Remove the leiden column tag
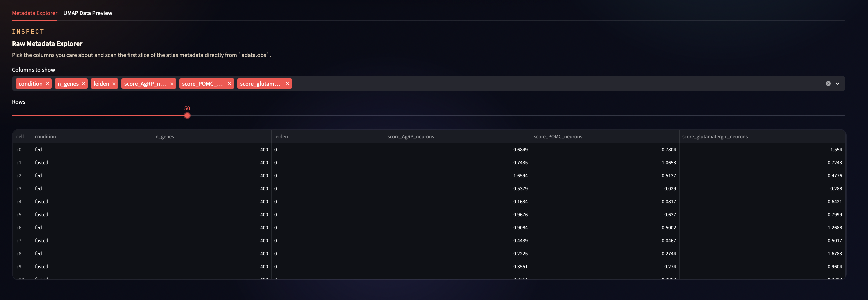Image resolution: width=868 pixels, height=300 pixels. (x=114, y=84)
